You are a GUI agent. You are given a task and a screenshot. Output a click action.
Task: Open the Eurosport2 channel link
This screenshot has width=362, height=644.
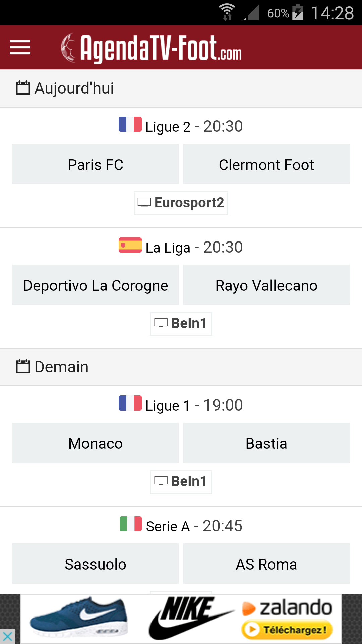pos(181,203)
